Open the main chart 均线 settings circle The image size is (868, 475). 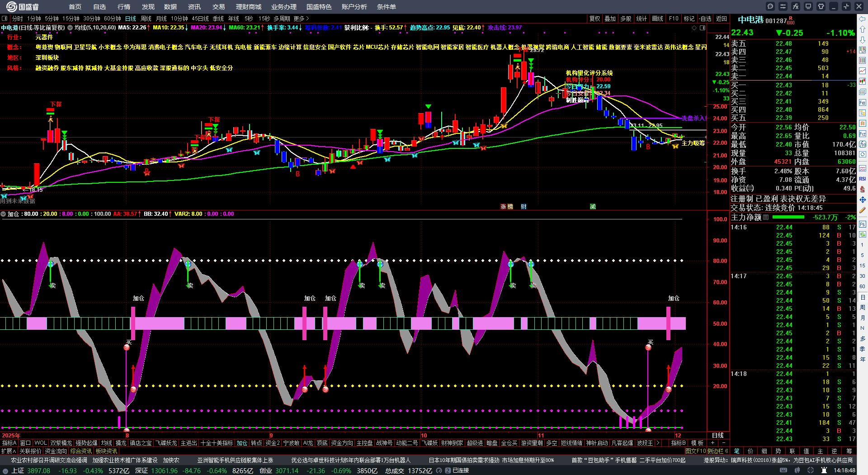pos(70,28)
